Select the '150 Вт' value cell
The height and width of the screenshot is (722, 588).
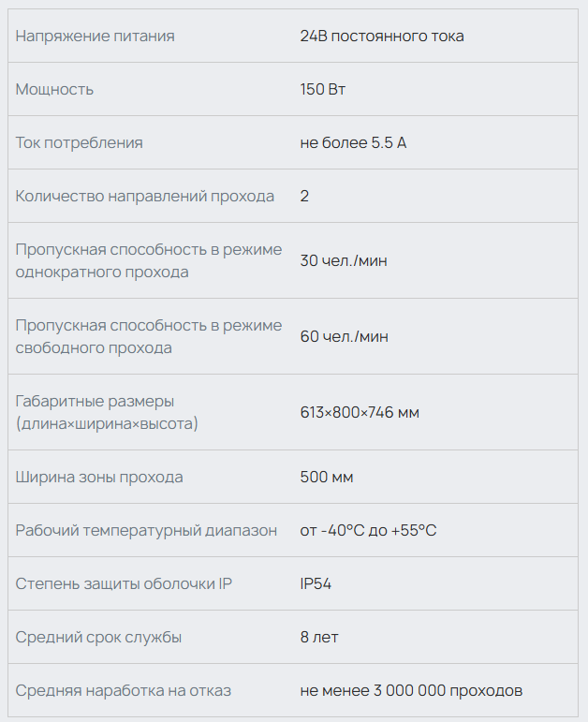[x=324, y=90]
